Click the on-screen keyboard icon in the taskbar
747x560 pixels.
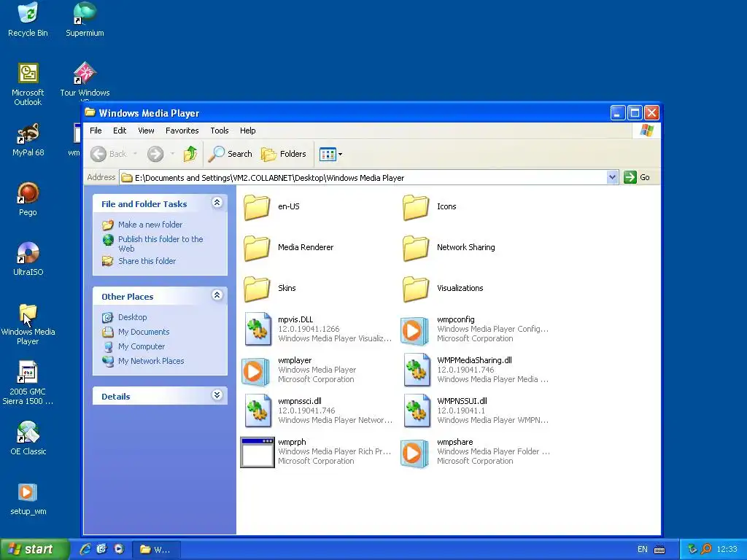point(659,550)
